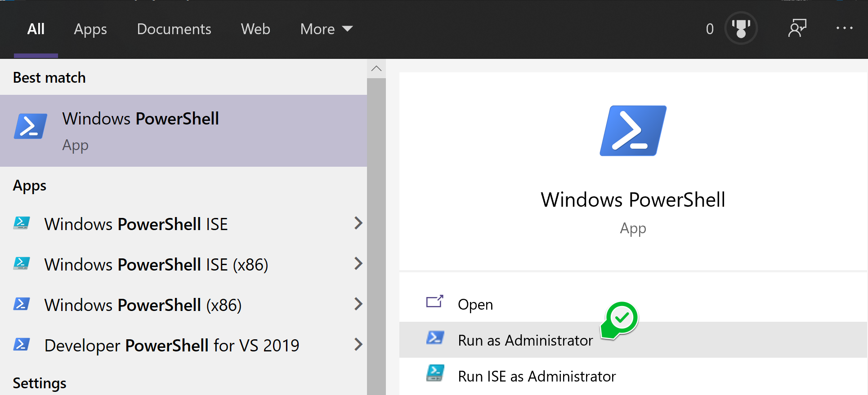The image size is (868, 395).
Task: Click the Settings section heading
Action: coord(40,383)
